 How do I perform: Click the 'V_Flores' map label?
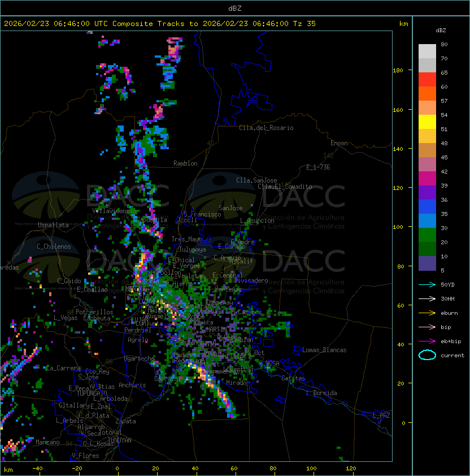(85, 456)
